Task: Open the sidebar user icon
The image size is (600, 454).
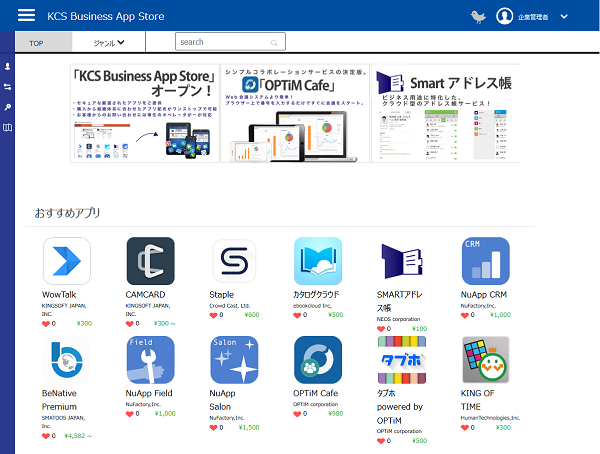Action: (7, 67)
